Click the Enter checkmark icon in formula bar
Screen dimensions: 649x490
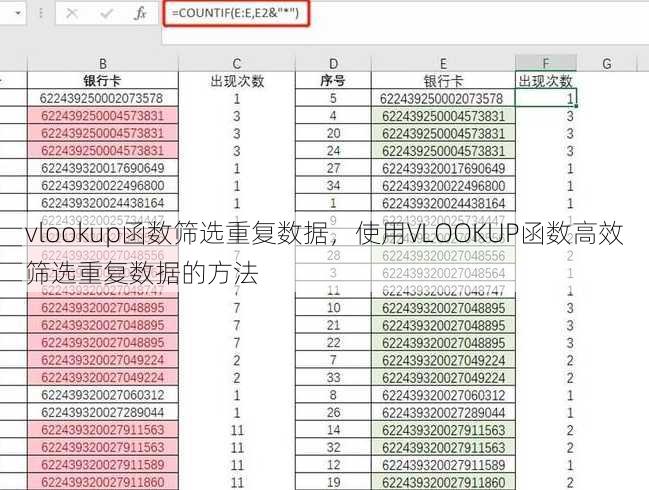click(x=106, y=14)
